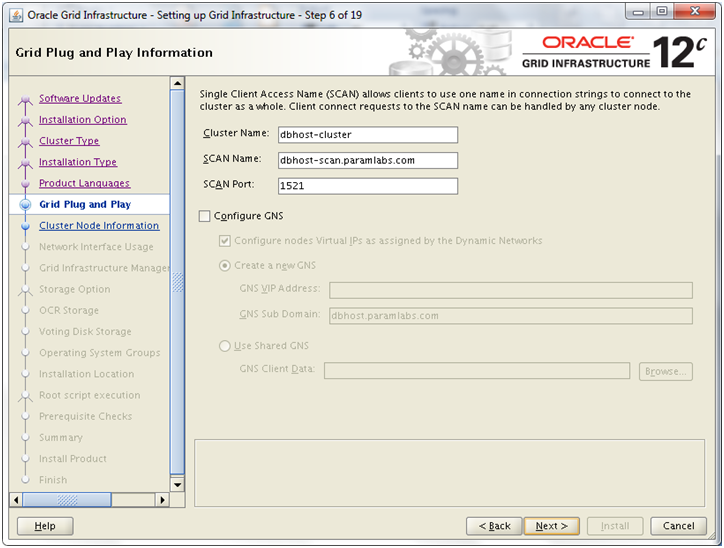Click the sidebar scroll up arrow
The width and height of the screenshot is (724, 548).
click(177, 84)
